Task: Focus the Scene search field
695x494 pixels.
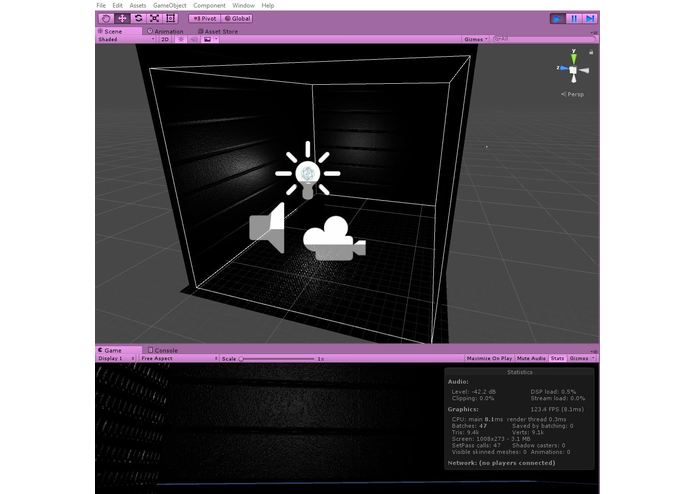Action: pyautogui.click(x=545, y=39)
